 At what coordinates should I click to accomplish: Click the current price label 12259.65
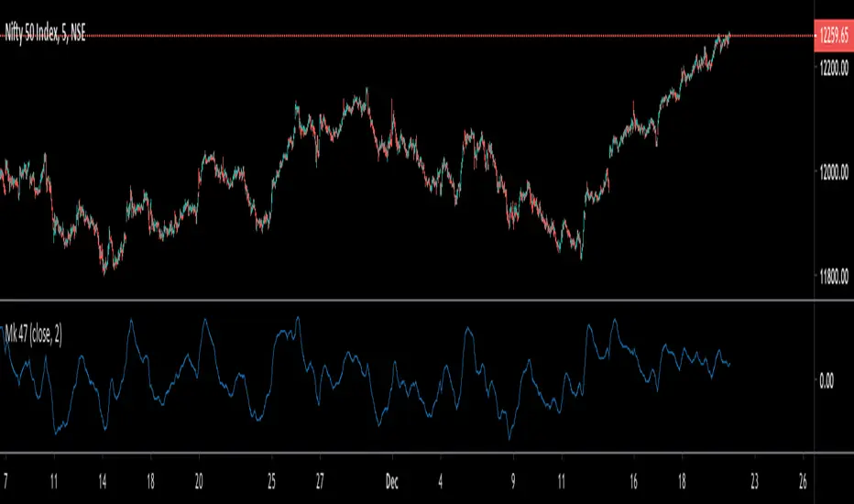coord(834,36)
